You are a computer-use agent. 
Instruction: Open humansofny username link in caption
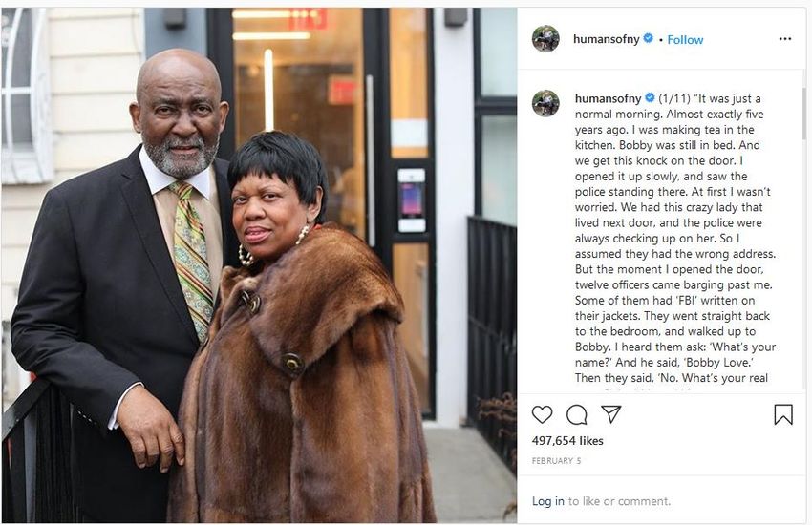[608, 98]
